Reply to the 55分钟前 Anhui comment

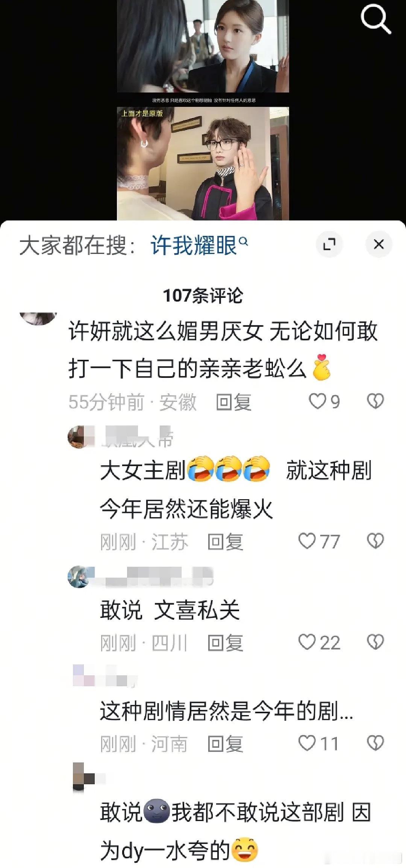(233, 402)
